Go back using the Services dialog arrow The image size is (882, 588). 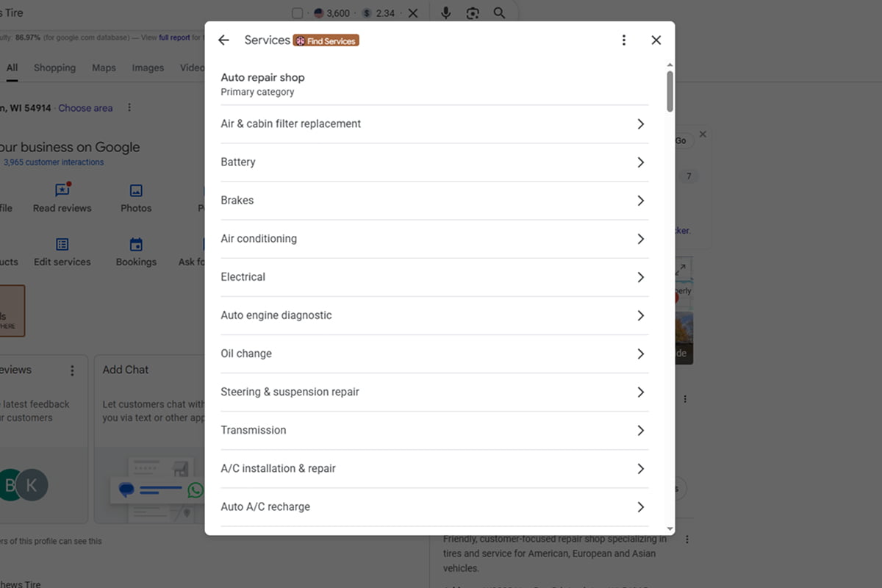pyautogui.click(x=224, y=40)
